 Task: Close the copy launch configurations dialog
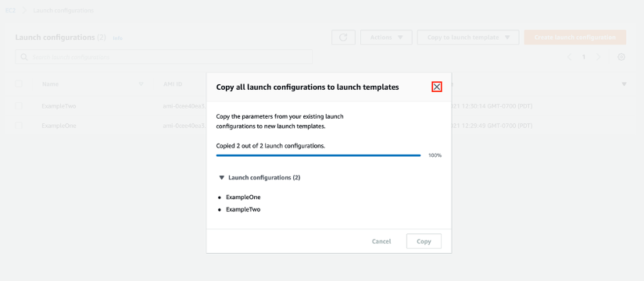pyautogui.click(x=437, y=87)
